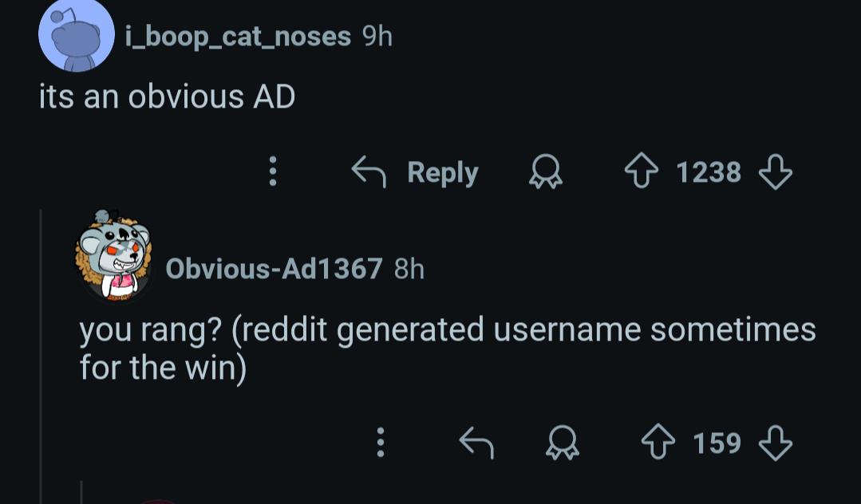Click the 8h timestamp on the reply
Screen dimensions: 861x504
[x=409, y=269]
